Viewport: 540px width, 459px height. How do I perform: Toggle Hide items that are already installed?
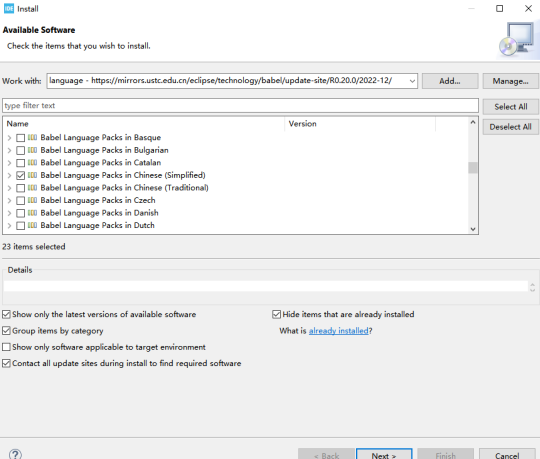277,314
